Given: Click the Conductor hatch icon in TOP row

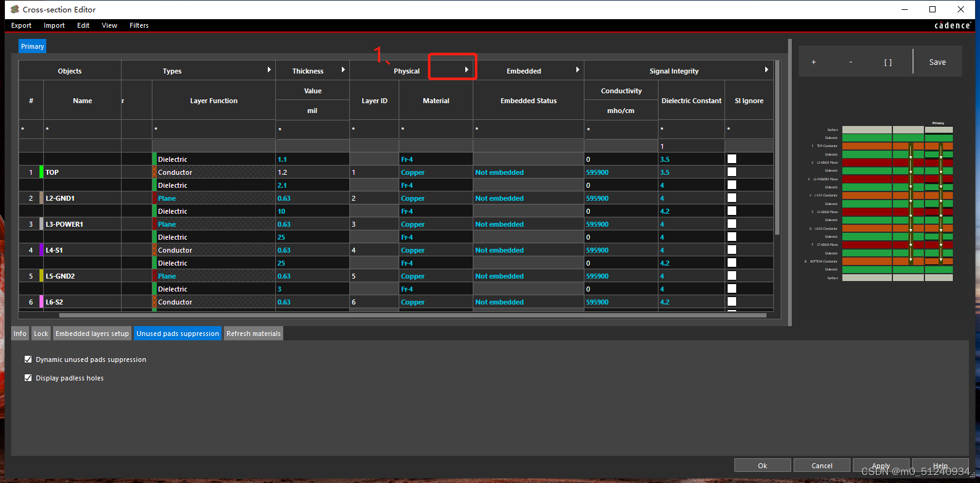Looking at the screenshot, I should point(154,172).
